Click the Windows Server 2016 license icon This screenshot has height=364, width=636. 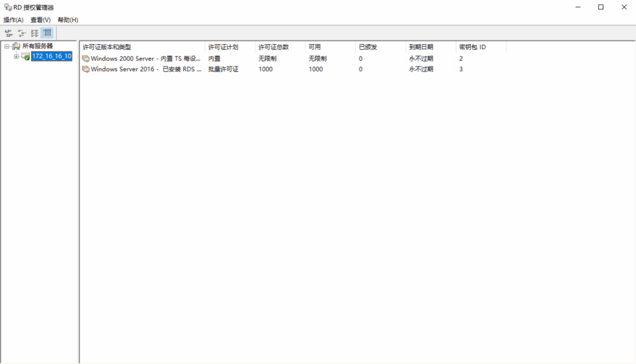pyautogui.click(x=86, y=69)
